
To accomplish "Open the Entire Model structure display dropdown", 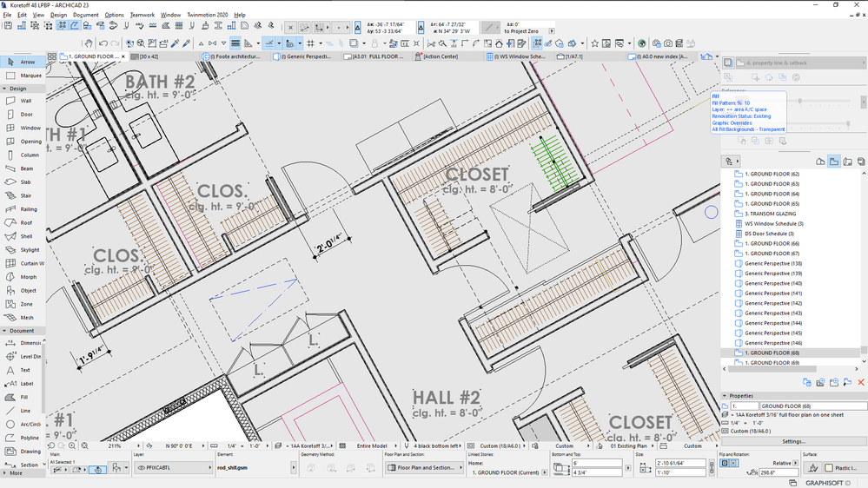I will click(370, 446).
